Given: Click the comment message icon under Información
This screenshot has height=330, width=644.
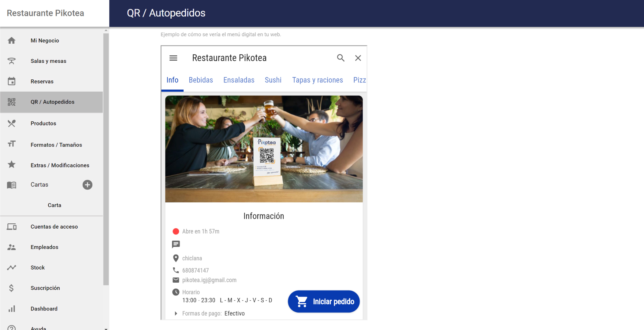Looking at the screenshot, I should (x=176, y=244).
